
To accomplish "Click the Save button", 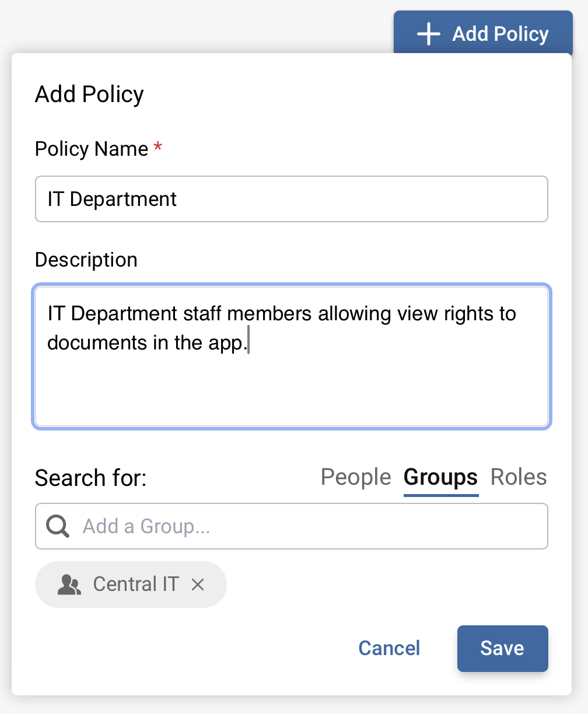I will coord(502,648).
